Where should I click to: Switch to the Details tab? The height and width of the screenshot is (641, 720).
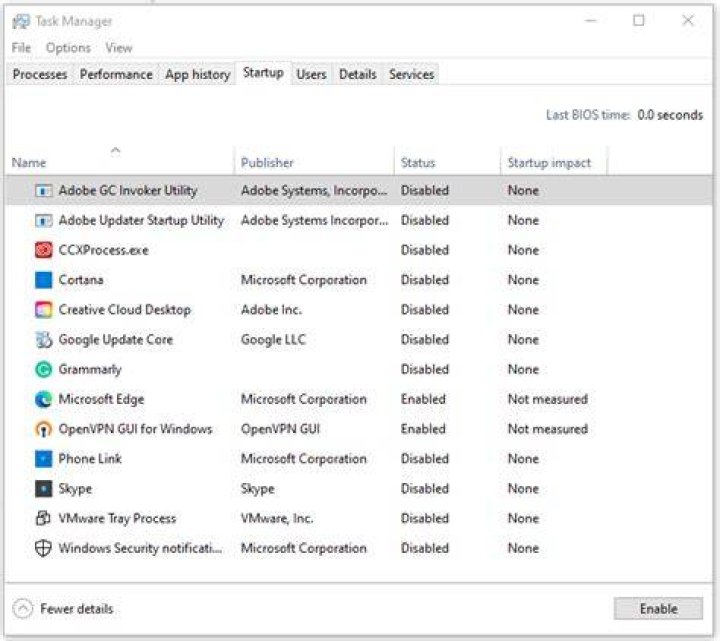coord(358,74)
